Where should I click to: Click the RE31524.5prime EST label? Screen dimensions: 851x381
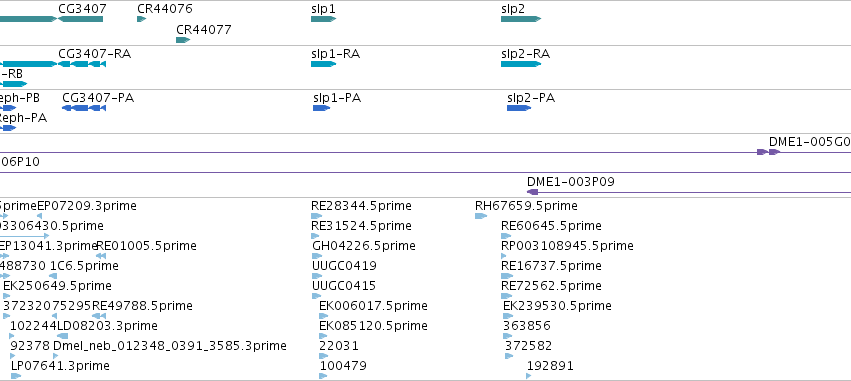[361, 226]
